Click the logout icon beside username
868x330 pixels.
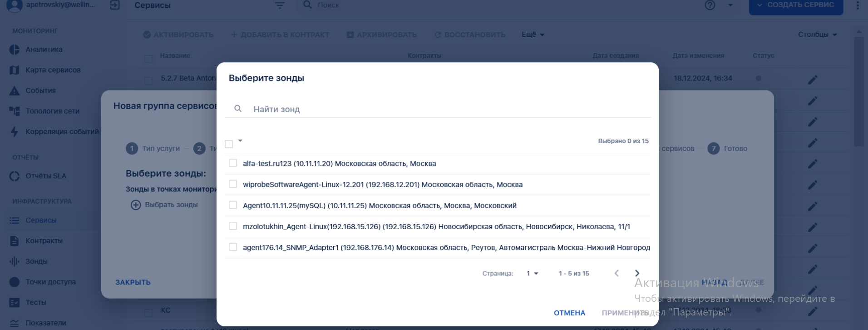pos(115,5)
